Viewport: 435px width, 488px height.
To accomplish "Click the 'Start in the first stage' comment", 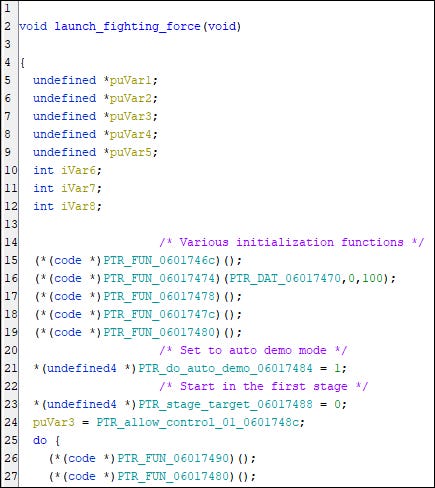I will 264,386.
